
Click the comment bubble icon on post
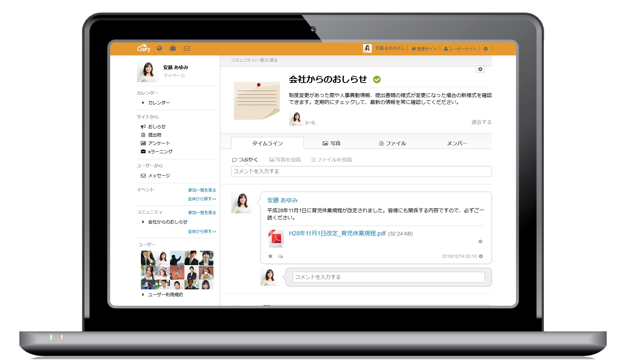[280, 256]
